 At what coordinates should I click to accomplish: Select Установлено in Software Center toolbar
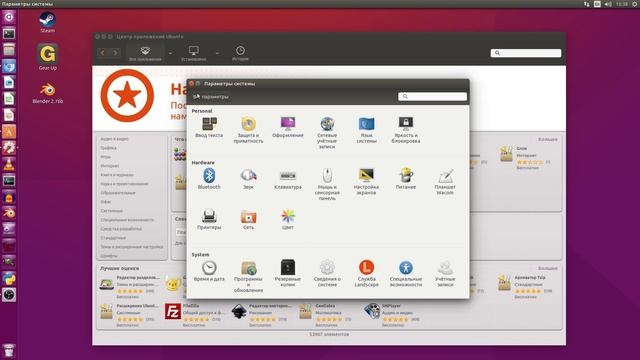point(193,53)
